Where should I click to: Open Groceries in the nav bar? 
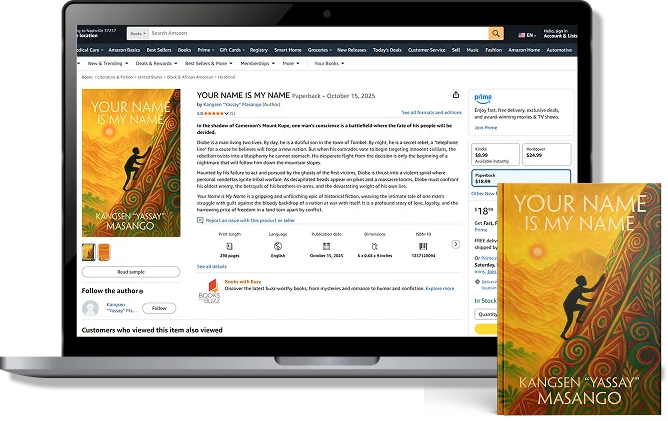click(x=320, y=50)
